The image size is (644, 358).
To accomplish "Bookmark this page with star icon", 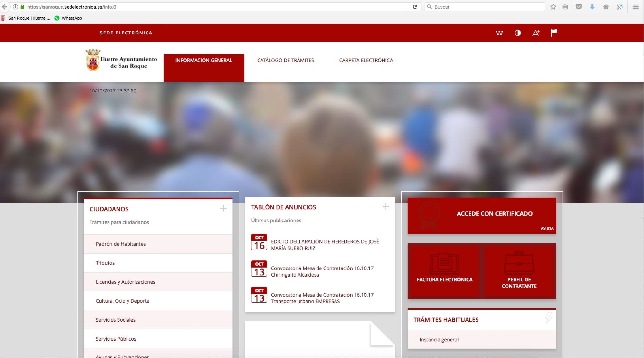I will click(553, 7).
